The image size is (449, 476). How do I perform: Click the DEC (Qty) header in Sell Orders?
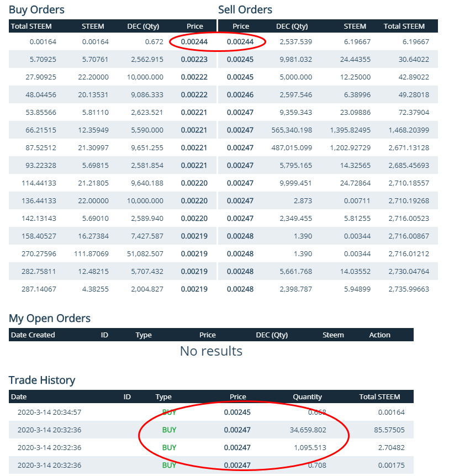coord(292,27)
